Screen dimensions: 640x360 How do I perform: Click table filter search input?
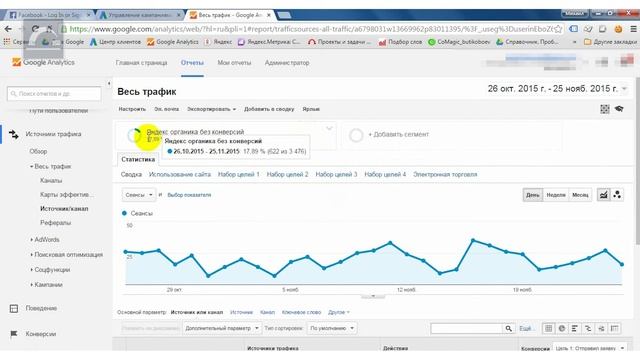pos(467,328)
